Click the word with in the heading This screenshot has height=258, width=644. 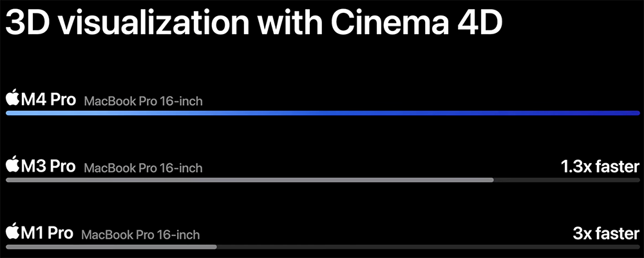click(x=291, y=23)
